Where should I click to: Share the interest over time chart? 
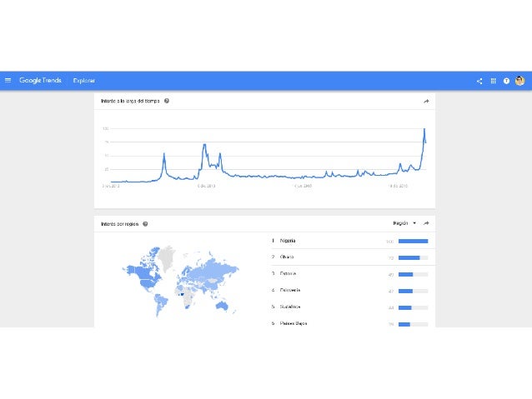pos(426,101)
